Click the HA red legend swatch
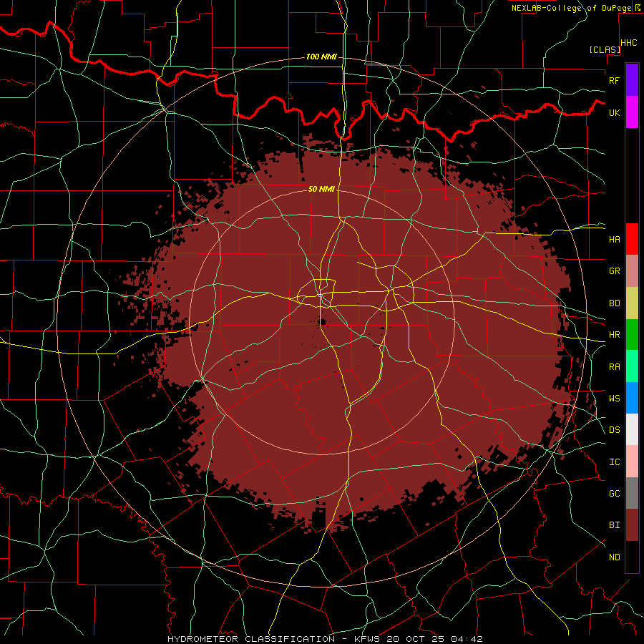Screen dimensions: 644x644 [x=632, y=239]
